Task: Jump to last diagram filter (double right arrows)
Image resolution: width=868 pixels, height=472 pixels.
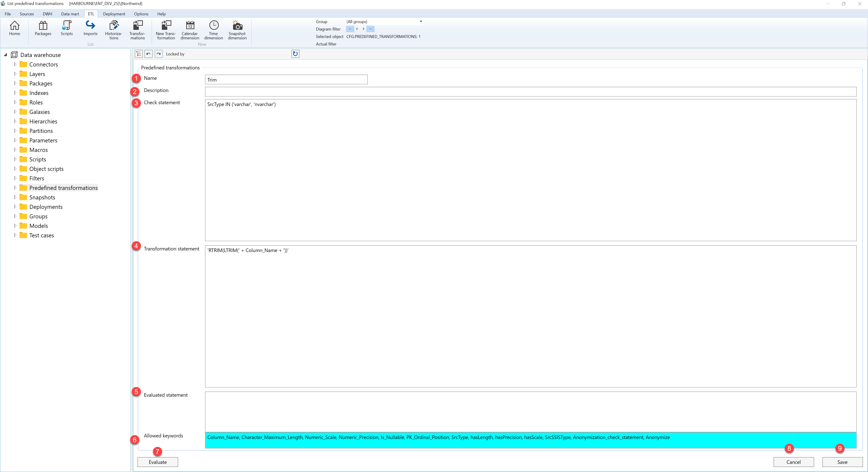Action: [x=370, y=29]
